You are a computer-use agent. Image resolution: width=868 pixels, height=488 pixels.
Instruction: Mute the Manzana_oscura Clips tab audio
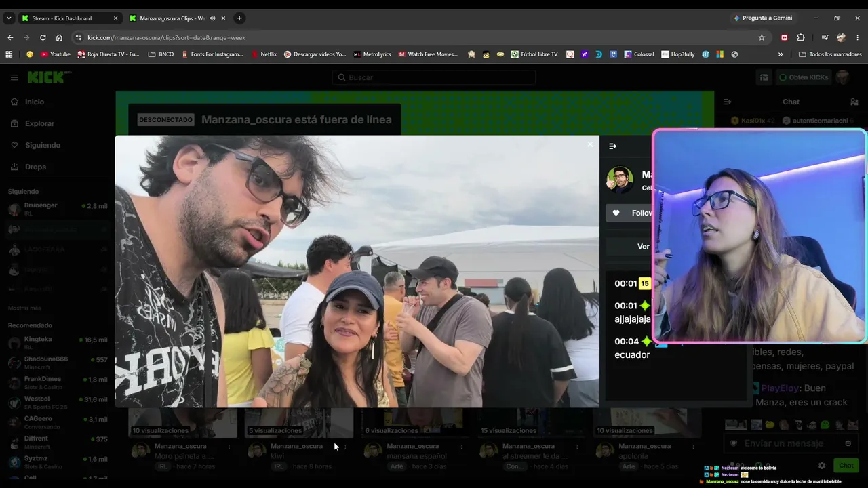[x=212, y=18]
